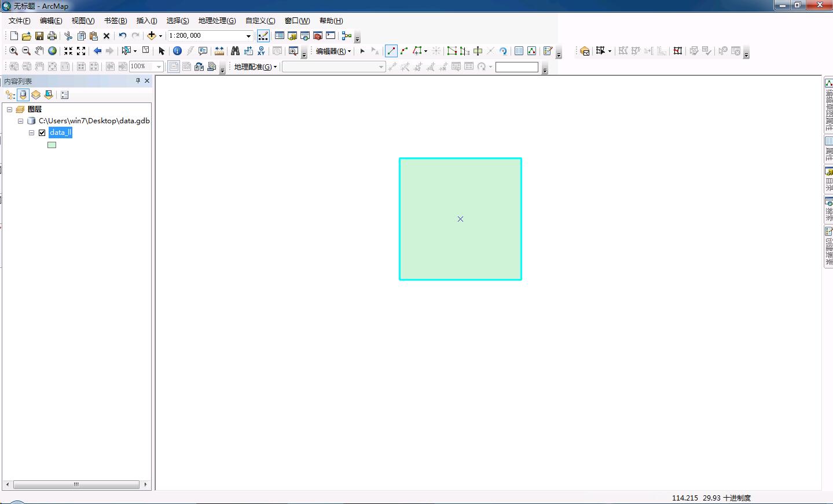833x504 pixels.
Task: Open the Python window
Action: click(x=331, y=36)
